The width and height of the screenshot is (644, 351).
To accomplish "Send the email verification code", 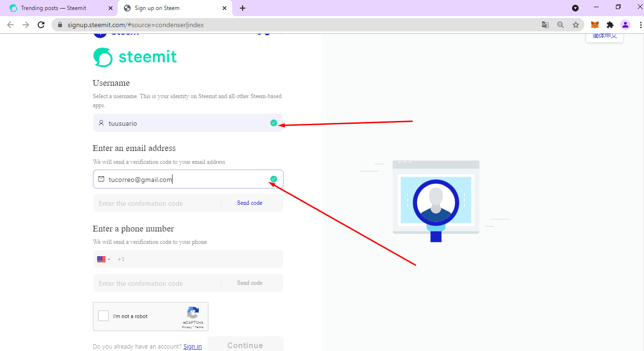I will [250, 203].
